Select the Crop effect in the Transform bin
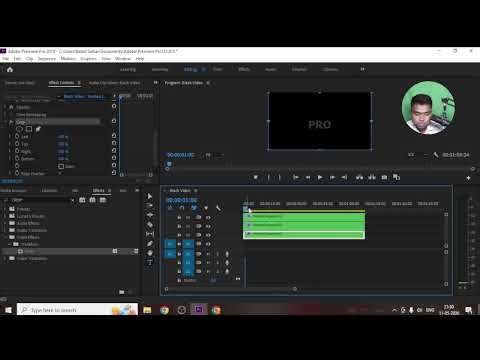Viewport: 480px width, 360px height. 29,251
